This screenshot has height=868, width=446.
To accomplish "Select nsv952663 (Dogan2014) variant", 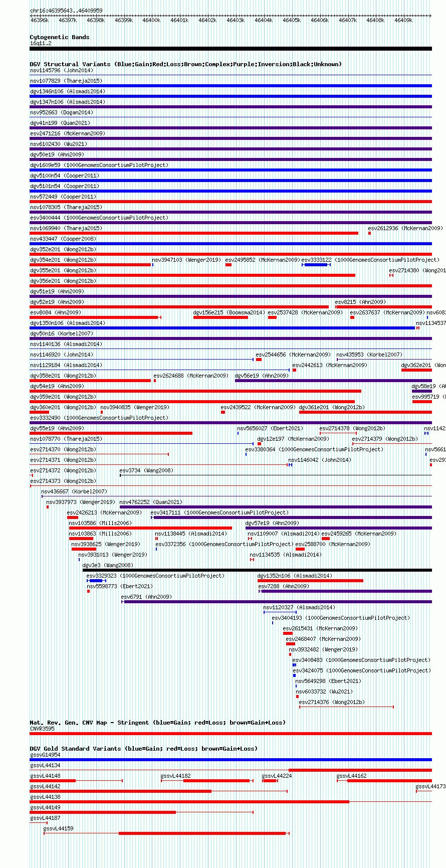I will click(62, 112).
